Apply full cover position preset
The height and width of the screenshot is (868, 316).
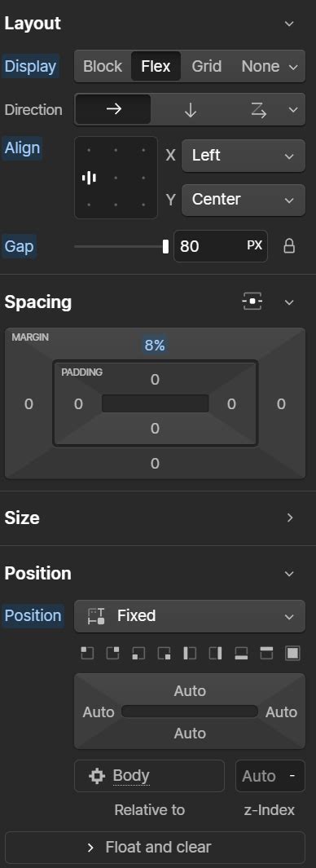tap(292, 653)
